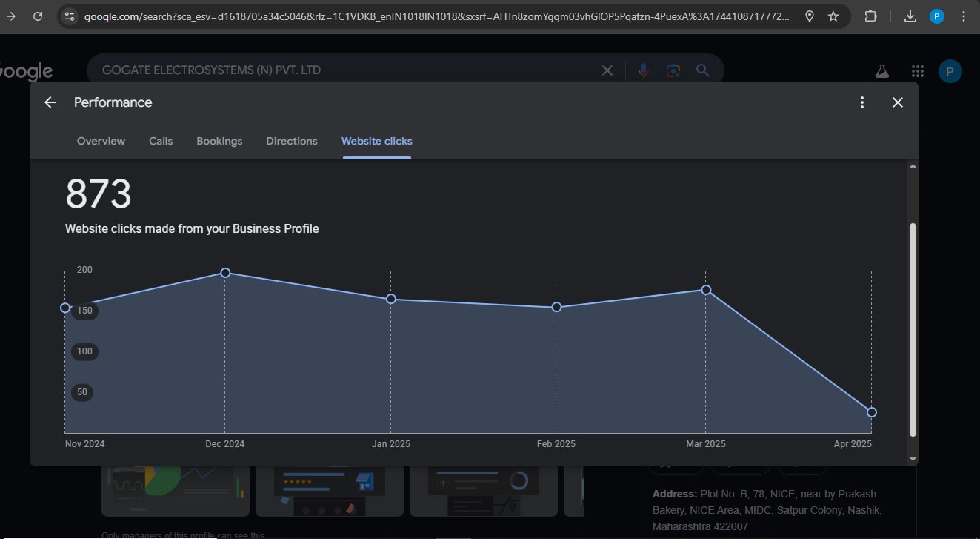Open the three-dot more options menu
980x539 pixels.
pyautogui.click(x=861, y=102)
